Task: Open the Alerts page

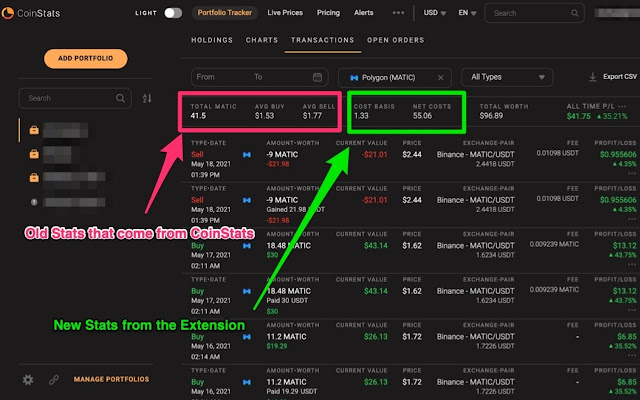Action: [x=363, y=13]
